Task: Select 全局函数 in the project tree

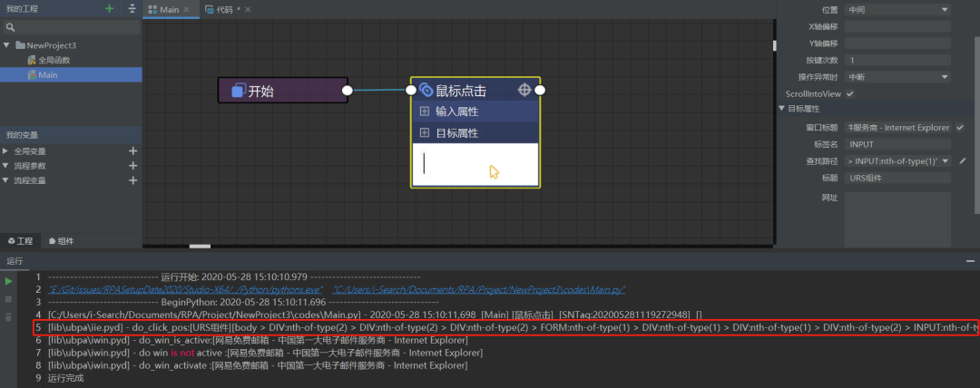Action: click(54, 60)
